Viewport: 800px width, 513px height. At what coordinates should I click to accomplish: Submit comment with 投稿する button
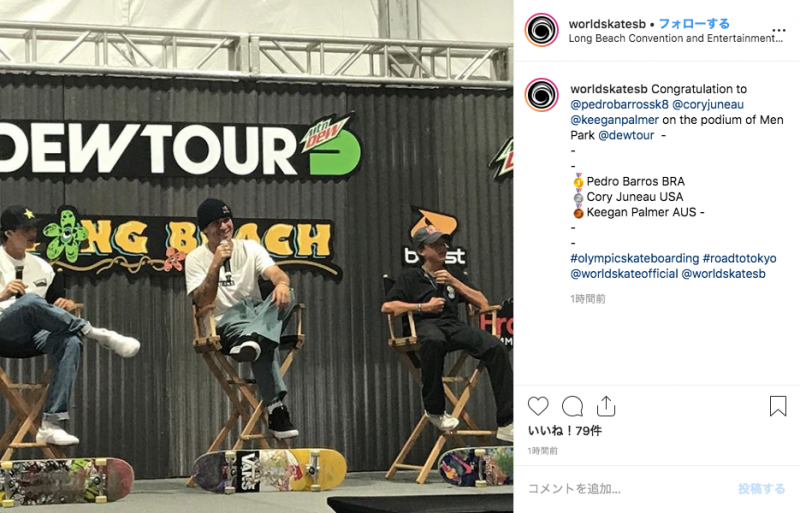point(761,488)
